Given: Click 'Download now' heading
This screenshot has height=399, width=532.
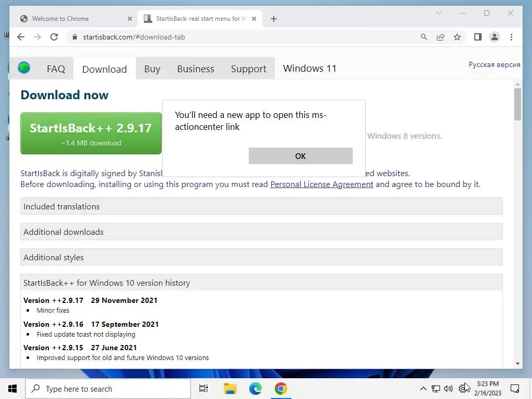Looking at the screenshot, I should pos(64,95).
